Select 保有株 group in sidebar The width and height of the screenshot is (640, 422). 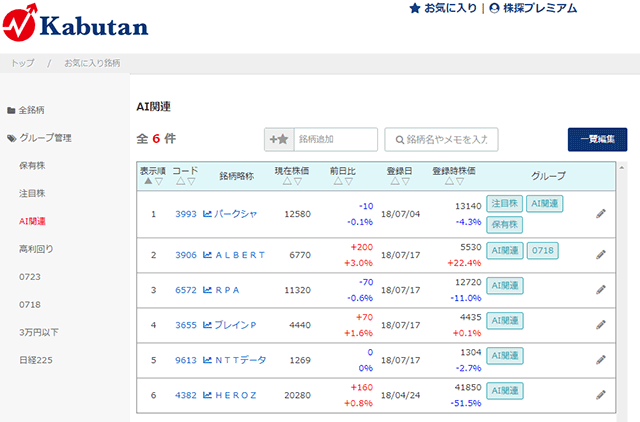tap(32, 166)
